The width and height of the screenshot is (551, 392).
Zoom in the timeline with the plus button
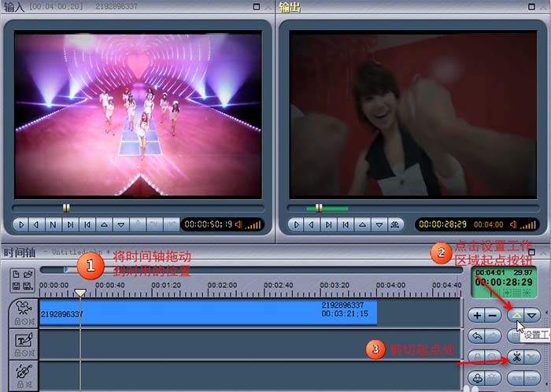coord(477,315)
